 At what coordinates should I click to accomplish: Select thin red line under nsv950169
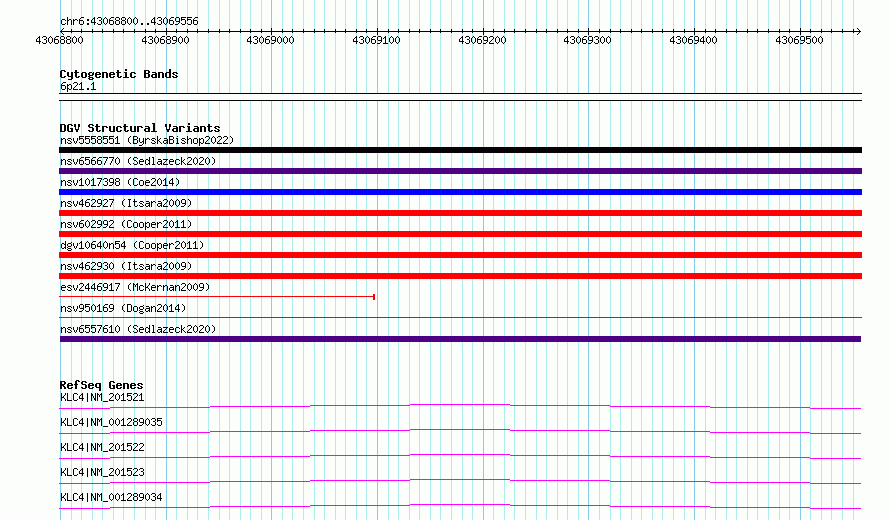click(460, 317)
